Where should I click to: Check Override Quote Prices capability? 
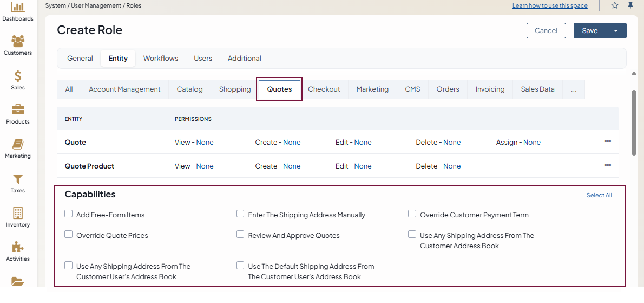point(69,235)
